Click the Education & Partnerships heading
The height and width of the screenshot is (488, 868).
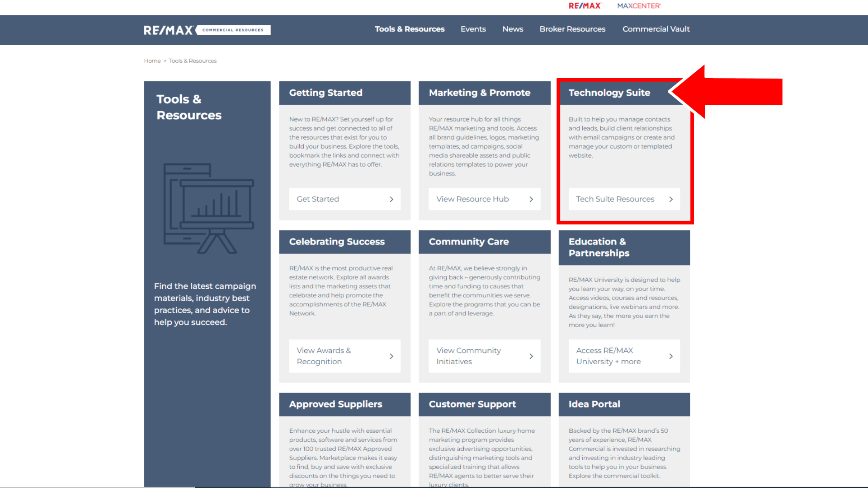tap(599, 247)
